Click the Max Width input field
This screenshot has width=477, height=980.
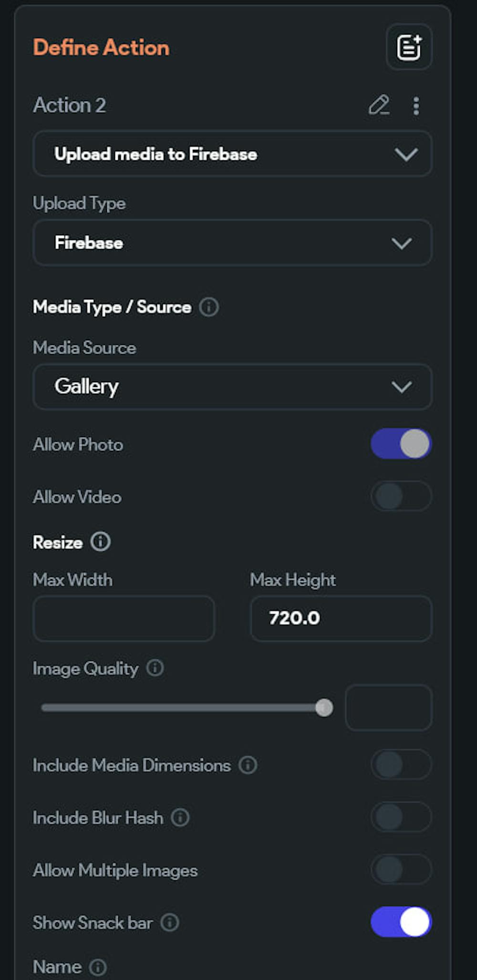(124, 618)
